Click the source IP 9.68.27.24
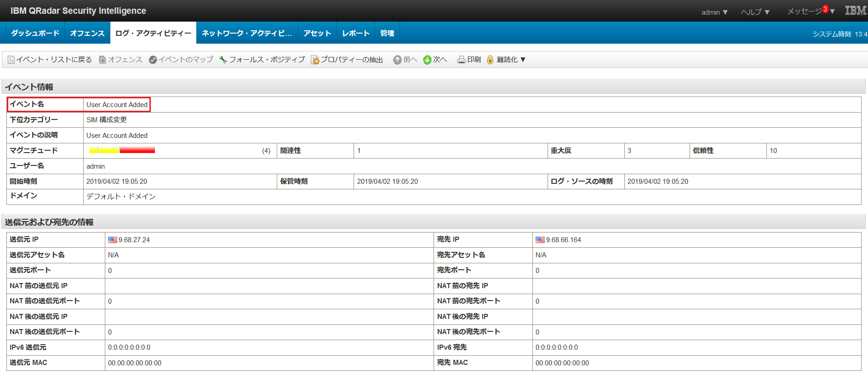The height and width of the screenshot is (375, 868). (134, 240)
